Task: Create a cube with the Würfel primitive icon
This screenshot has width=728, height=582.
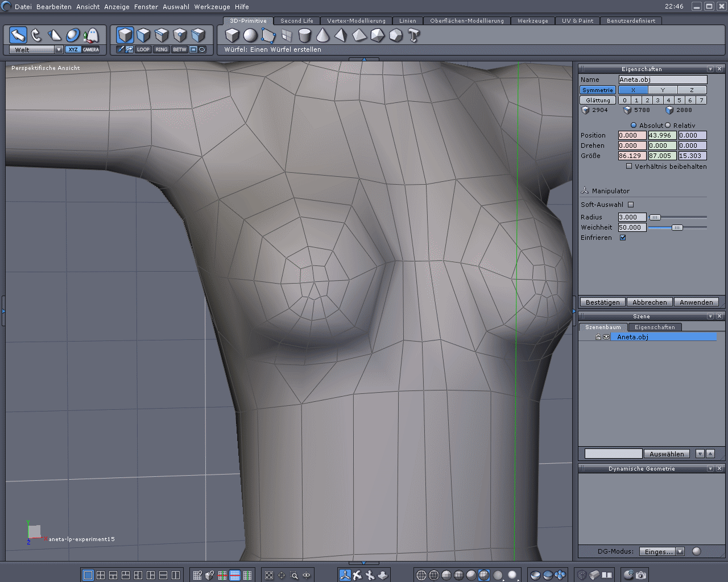Action: (x=232, y=35)
